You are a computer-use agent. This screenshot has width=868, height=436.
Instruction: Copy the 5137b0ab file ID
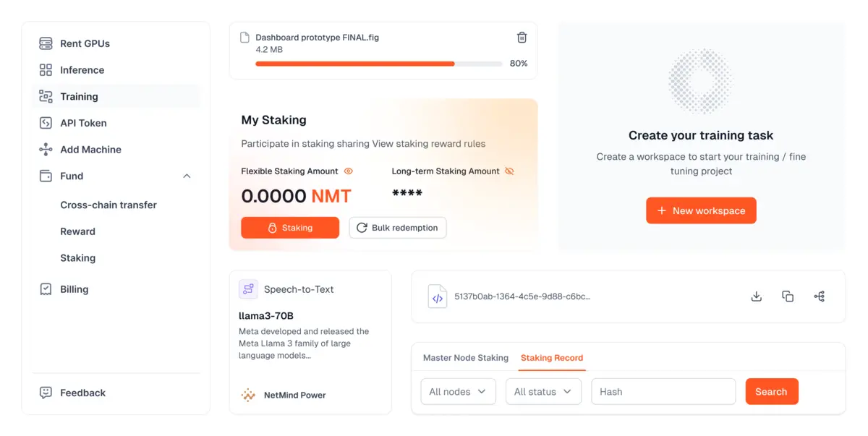(788, 296)
